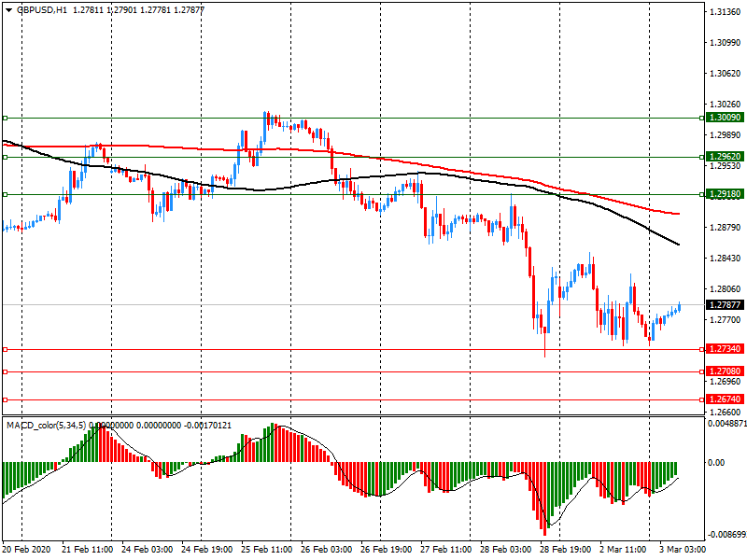The width and height of the screenshot is (747, 560).
Task: Select left handle of 1.29180 green line
Action: click(5, 195)
